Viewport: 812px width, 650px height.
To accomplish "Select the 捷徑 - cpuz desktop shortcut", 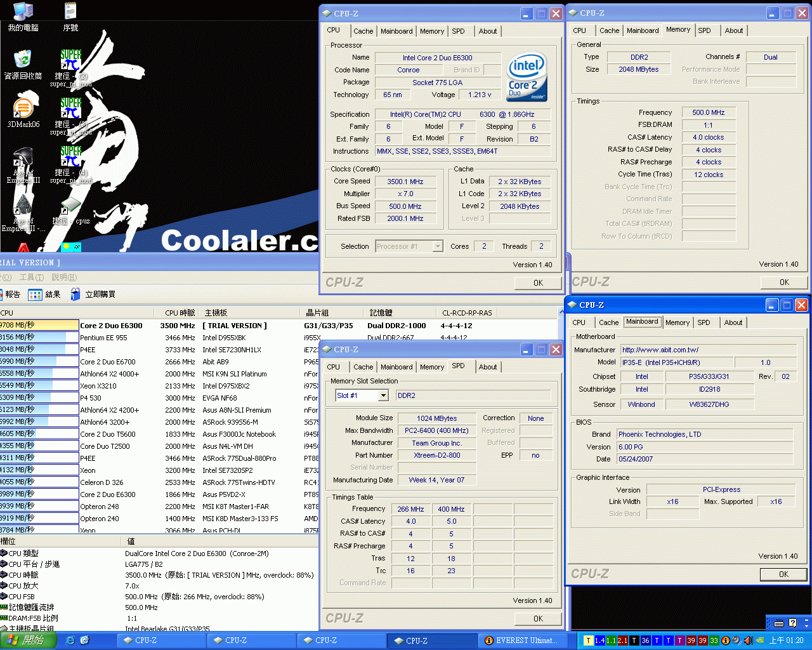I will 70,211.
